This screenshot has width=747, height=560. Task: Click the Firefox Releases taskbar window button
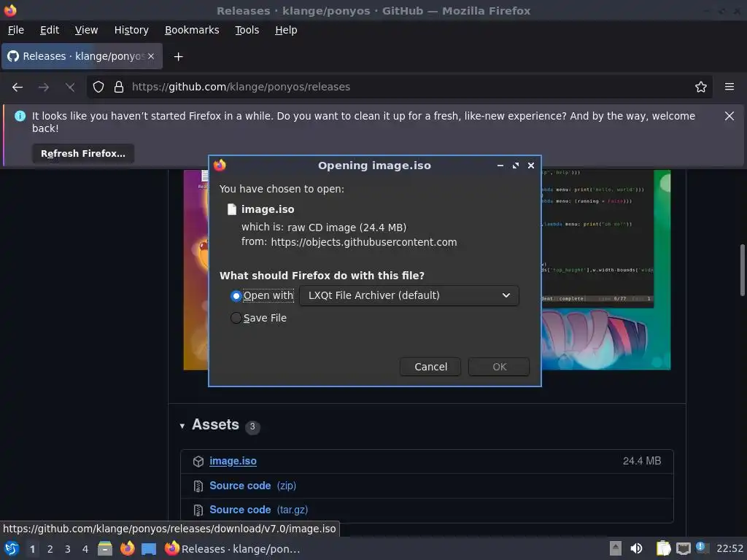click(233, 549)
